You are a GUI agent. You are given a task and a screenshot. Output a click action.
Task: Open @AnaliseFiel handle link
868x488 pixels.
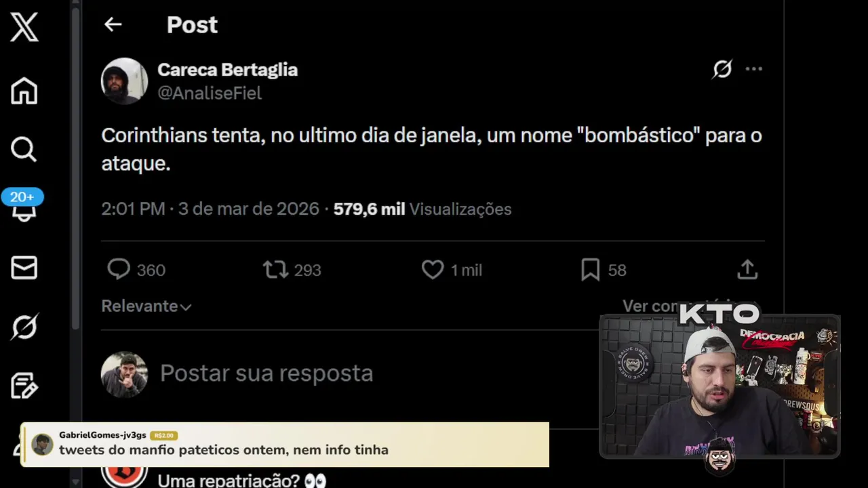210,94
